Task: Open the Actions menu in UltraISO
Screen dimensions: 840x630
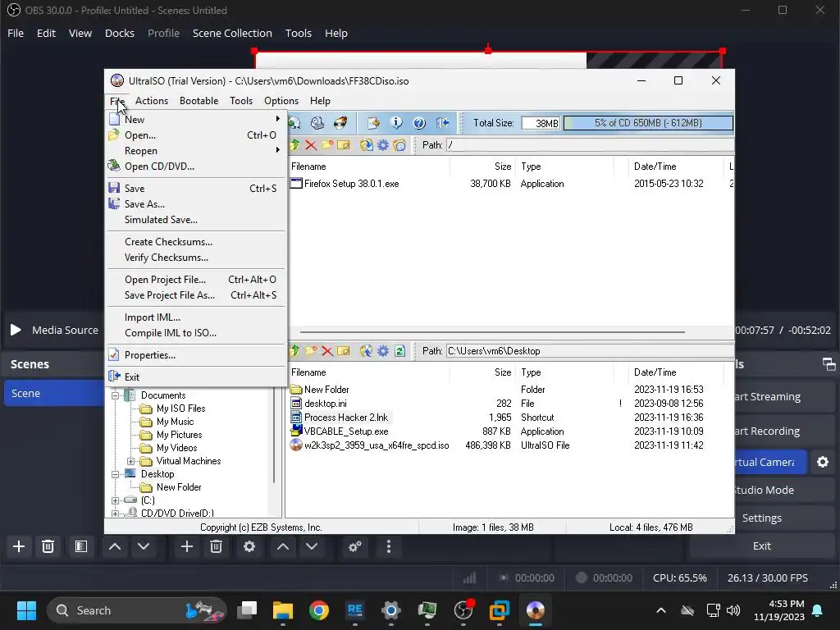Action: (152, 101)
